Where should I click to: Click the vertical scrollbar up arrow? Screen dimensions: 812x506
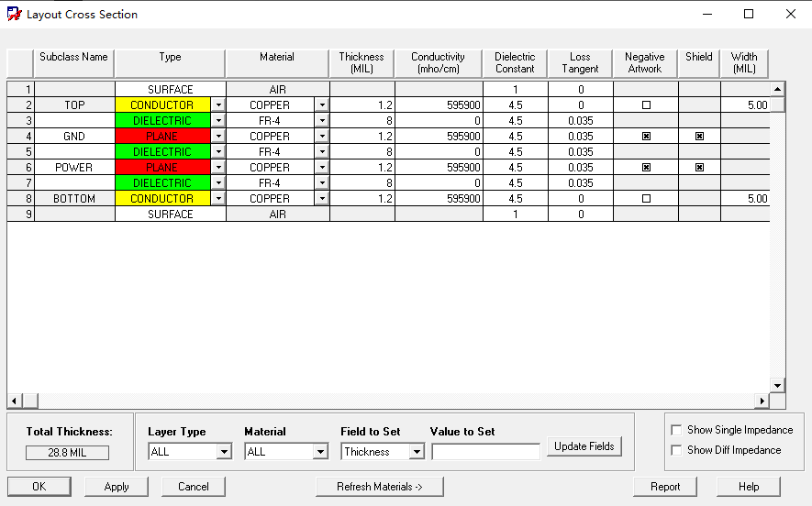[777, 89]
